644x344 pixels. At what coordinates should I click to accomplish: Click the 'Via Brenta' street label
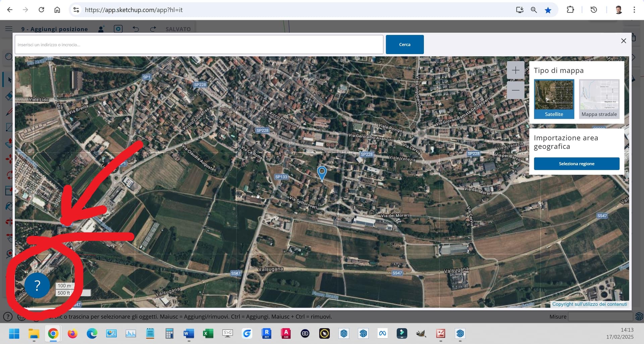78,109
